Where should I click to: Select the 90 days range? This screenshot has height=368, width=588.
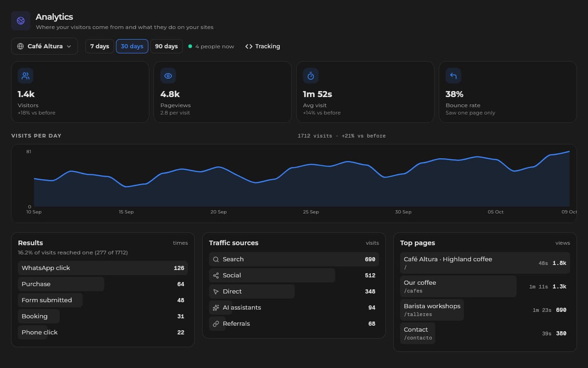[166, 46]
